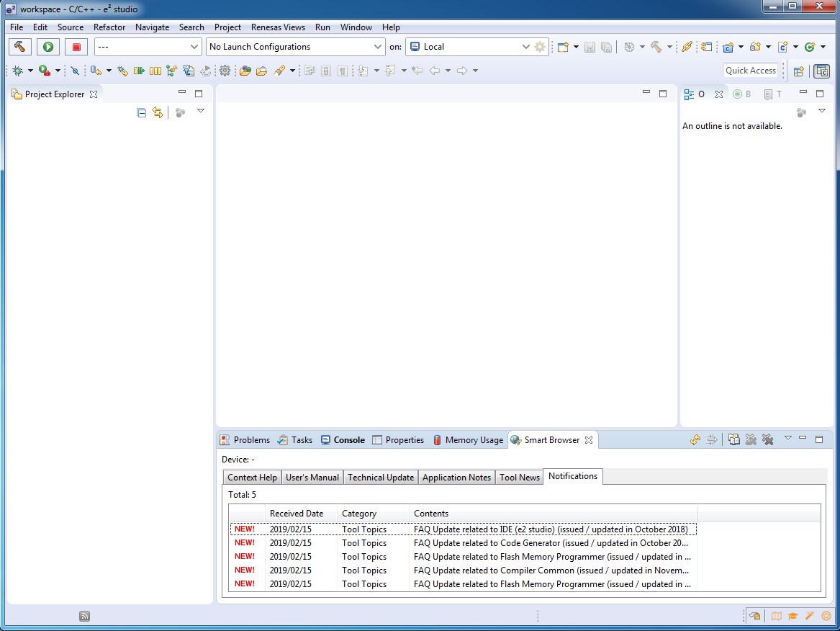Switch to the Application Notes tab
The width and height of the screenshot is (840, 631).
[456, 476]
